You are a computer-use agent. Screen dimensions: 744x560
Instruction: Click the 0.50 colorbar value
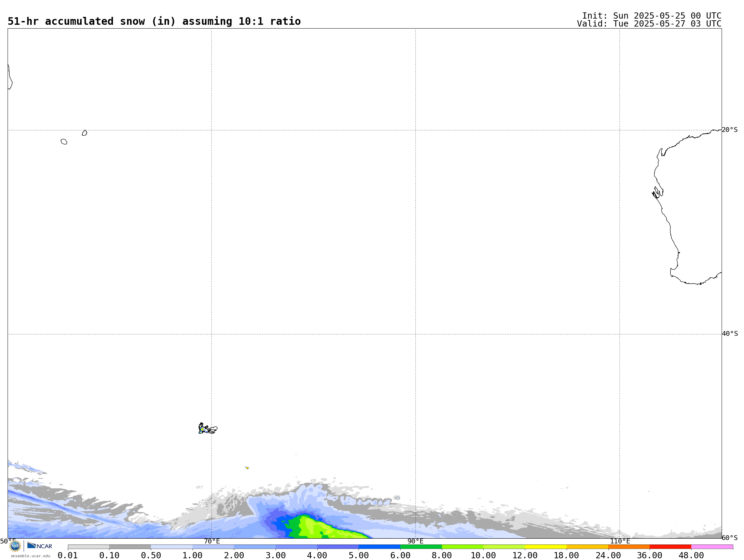pos(151,556)
